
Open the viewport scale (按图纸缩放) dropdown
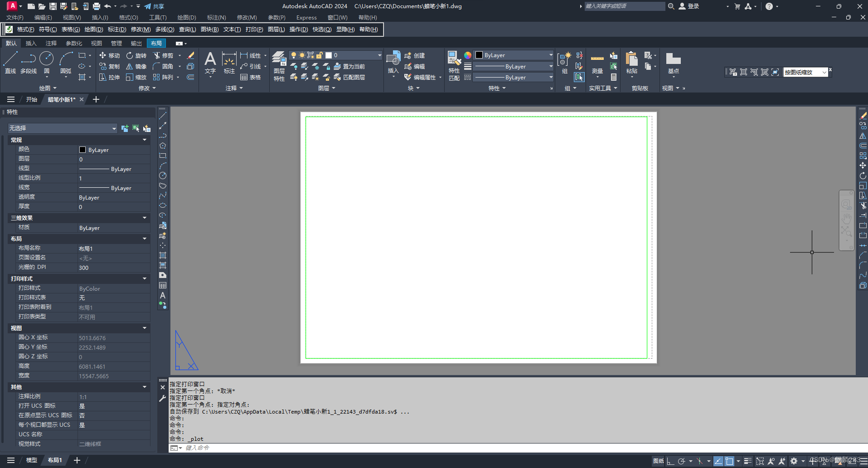824,72
